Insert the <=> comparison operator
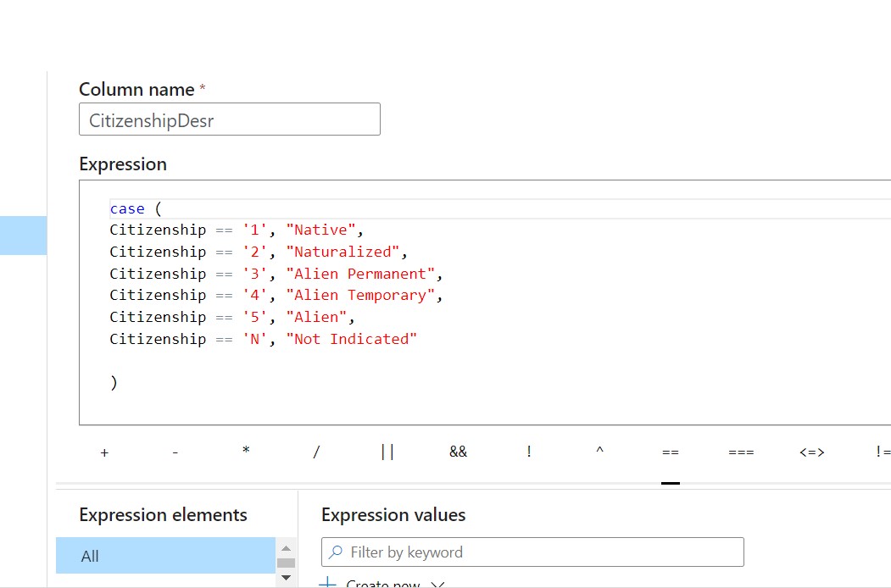891x588 pixels. click(812, 452)
